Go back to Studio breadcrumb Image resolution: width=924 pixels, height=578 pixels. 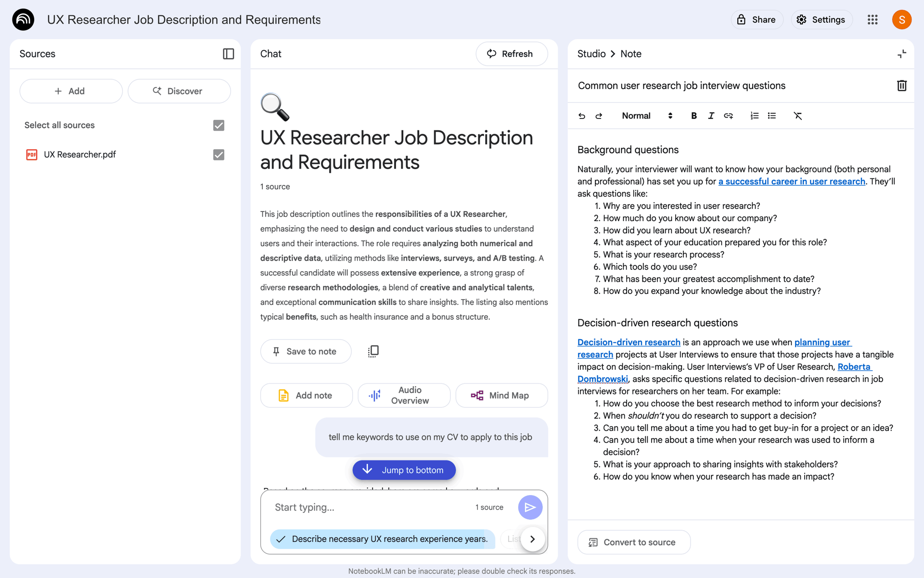click(591, 54)
